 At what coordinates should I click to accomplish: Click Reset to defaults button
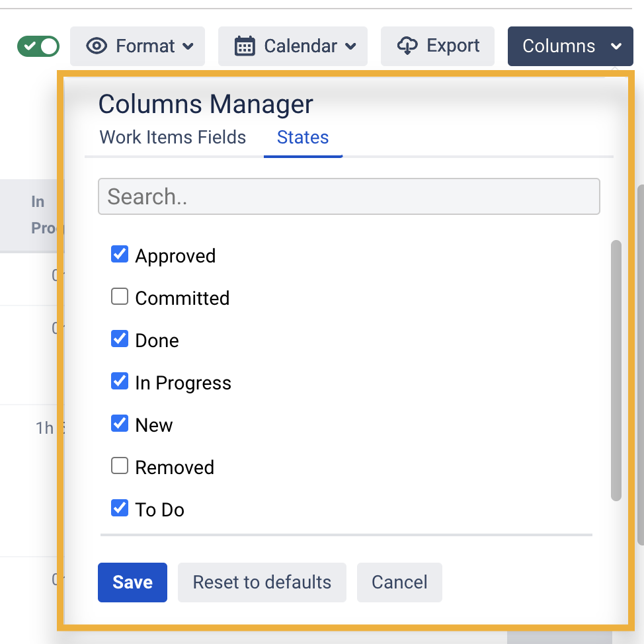[x=262, y=583]
